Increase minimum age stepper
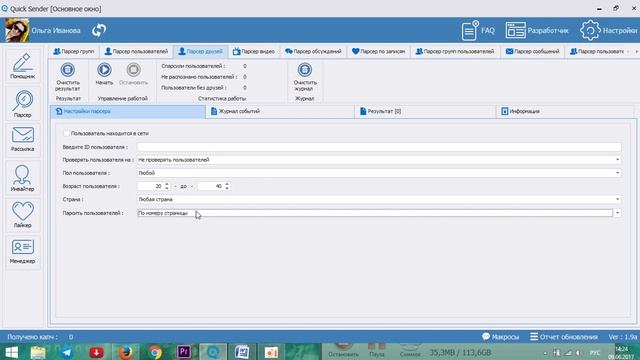This screenshot has height=360, width=640. click(x=167, y=184)
